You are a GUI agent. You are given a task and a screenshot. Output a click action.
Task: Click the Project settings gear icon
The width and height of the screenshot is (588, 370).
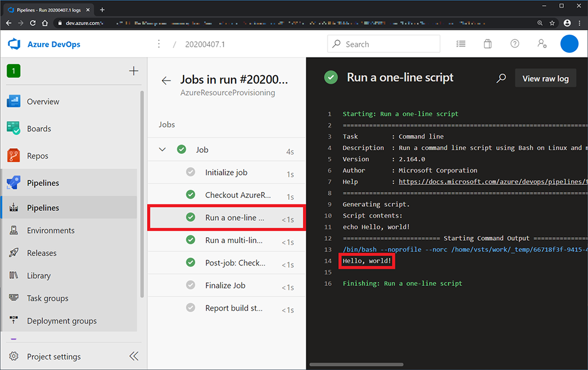tap(14, 356)
